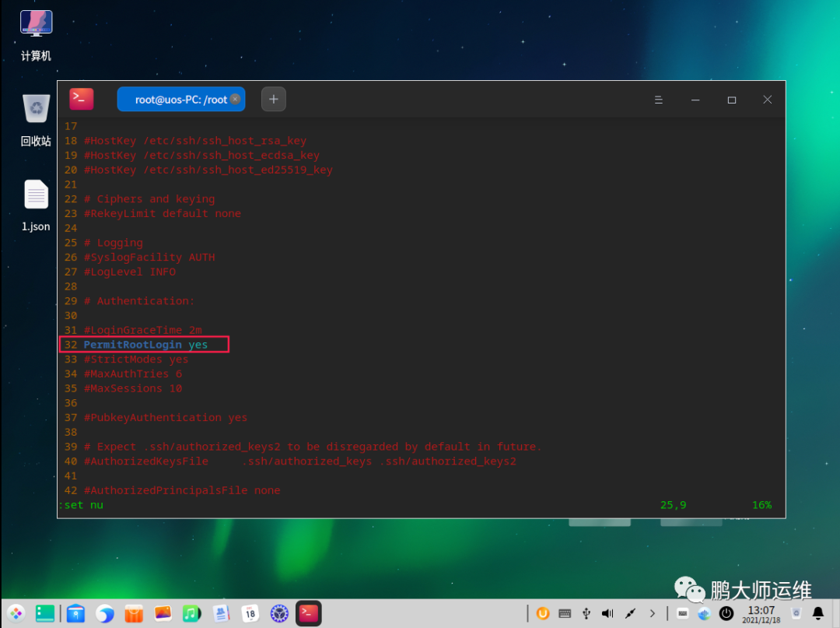The image size is (840, 628).
Task: Select the 1.json file on desktop
Action: coord(36,205)
